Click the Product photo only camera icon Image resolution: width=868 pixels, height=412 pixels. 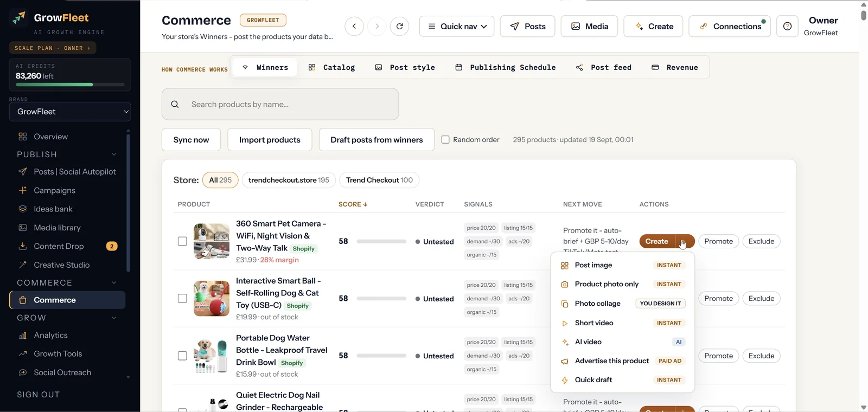coord(565,284)
